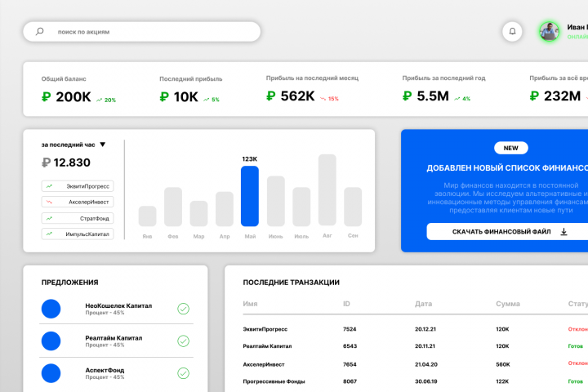Click transaction ID 6543
This screenshot has width=588, height=392.
pos(350,346)
